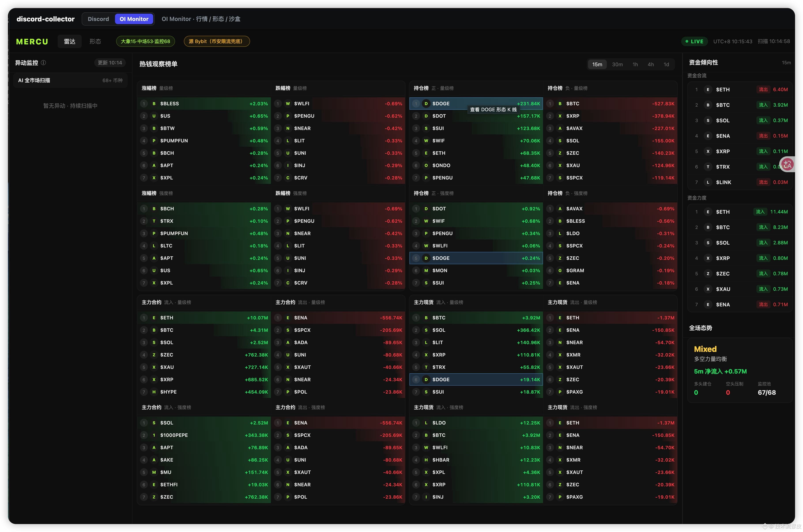This screenshot has height=532, width=803.
Task: Open the 雷达 tab
Action: click(70, 42)
